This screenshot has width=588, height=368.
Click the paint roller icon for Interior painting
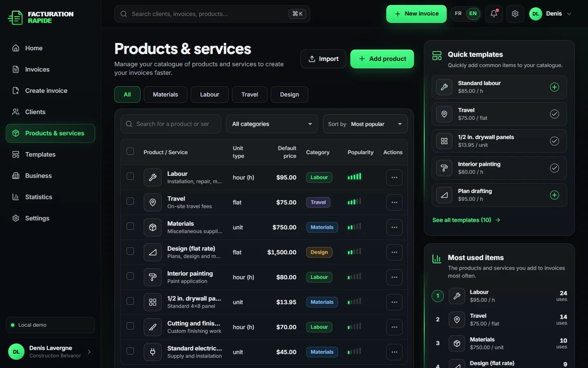point(152,277)
